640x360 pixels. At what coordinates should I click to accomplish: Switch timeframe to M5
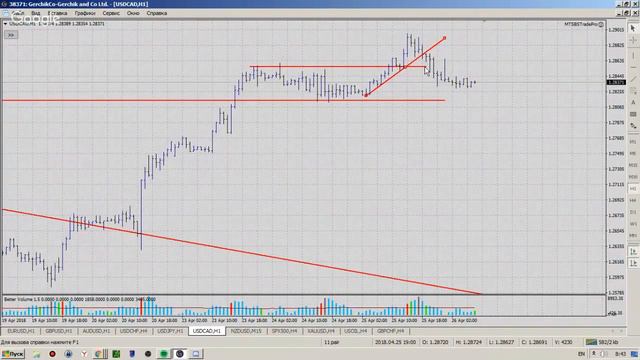(x=633, y=153)
